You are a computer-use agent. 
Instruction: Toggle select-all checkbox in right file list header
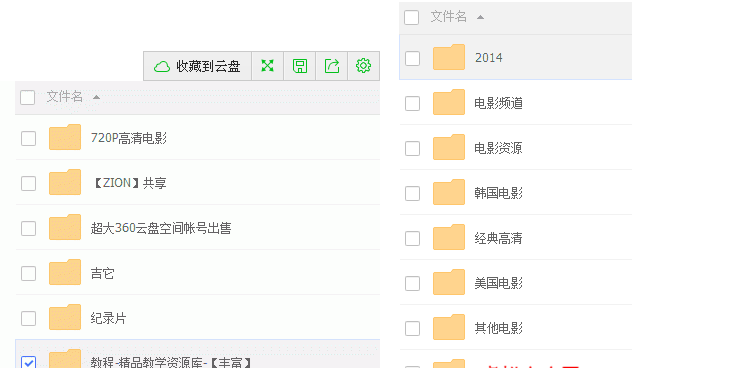411,17
